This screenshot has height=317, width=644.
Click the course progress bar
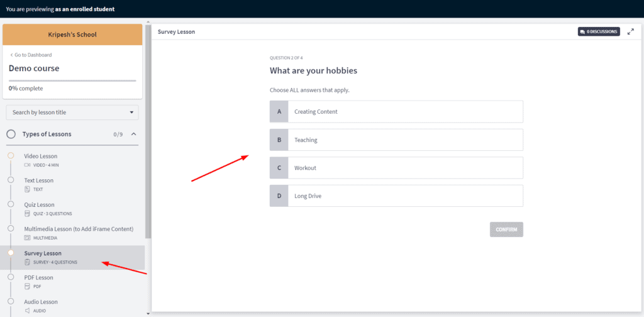(72, 81)
